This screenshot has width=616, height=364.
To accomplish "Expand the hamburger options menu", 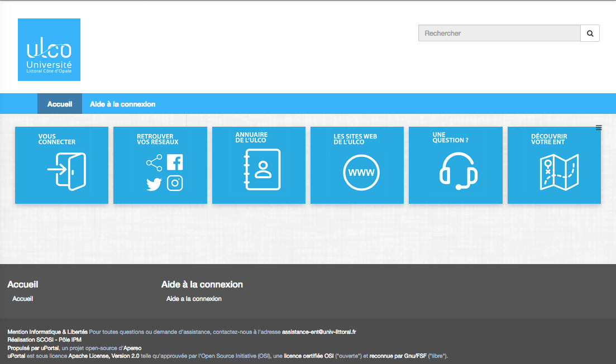I will click(x=599, y=128).
